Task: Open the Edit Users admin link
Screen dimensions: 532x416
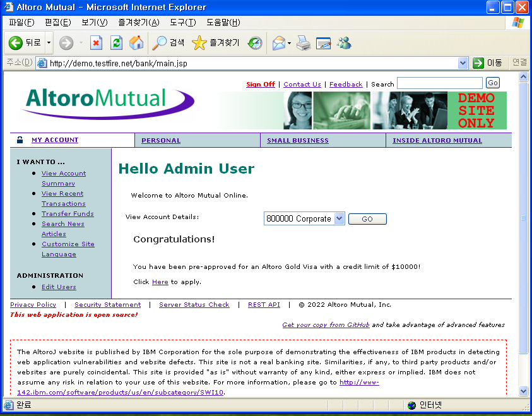Action: [x=59, y=287]
